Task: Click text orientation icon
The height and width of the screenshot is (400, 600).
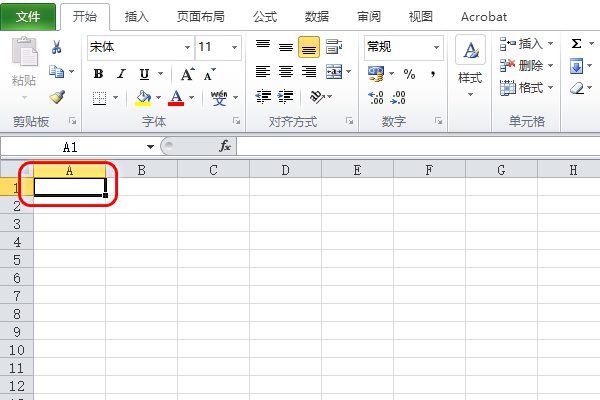Action: [x=317, y=96]
